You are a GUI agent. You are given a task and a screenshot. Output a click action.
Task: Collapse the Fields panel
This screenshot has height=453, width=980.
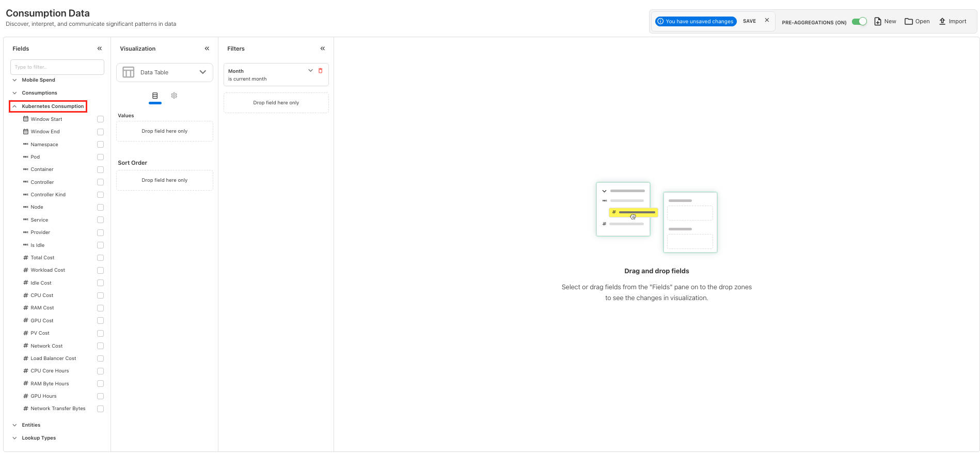(100, 49)
